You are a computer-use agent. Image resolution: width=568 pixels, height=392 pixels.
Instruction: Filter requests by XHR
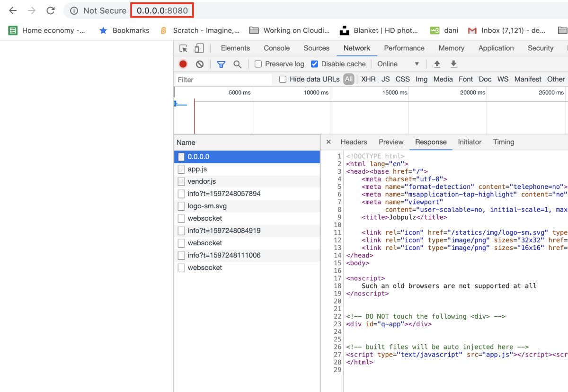[x=368, y=79]
